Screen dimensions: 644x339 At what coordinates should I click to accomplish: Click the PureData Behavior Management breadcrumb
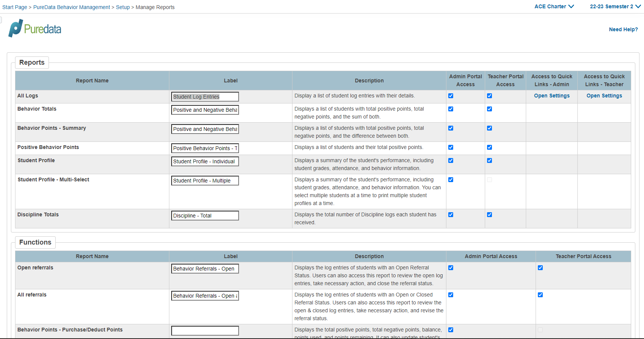click(x=72, y=7)
